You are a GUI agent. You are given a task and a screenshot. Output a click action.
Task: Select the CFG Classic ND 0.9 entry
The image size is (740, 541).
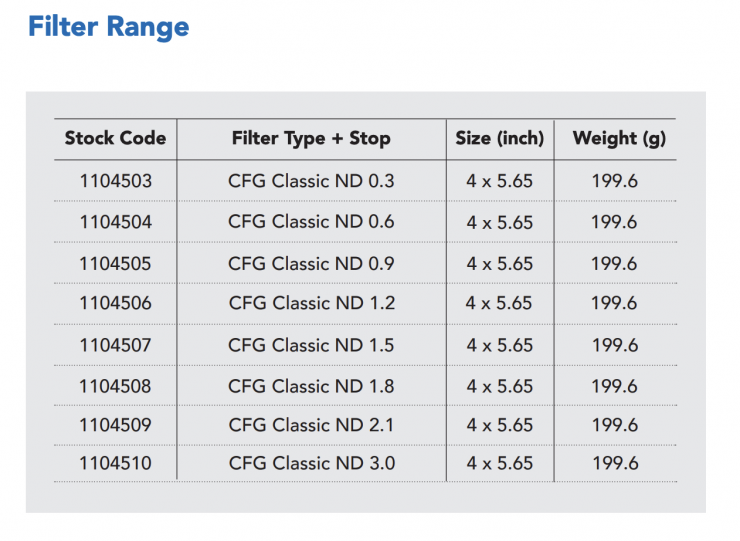[x=311, y=264]
